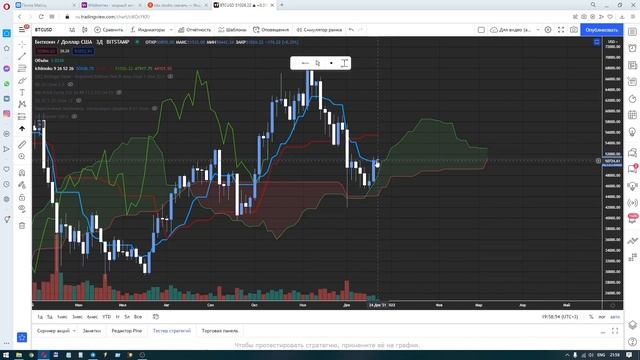Viewport: 640px width, 360px height.
Task: Open the Windows Start menu
Action: [x=6, y=355]
